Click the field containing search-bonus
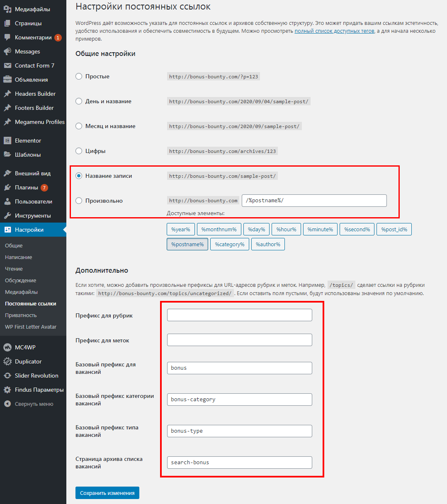Viewport: 447px width, 504px height. point(240,463)
